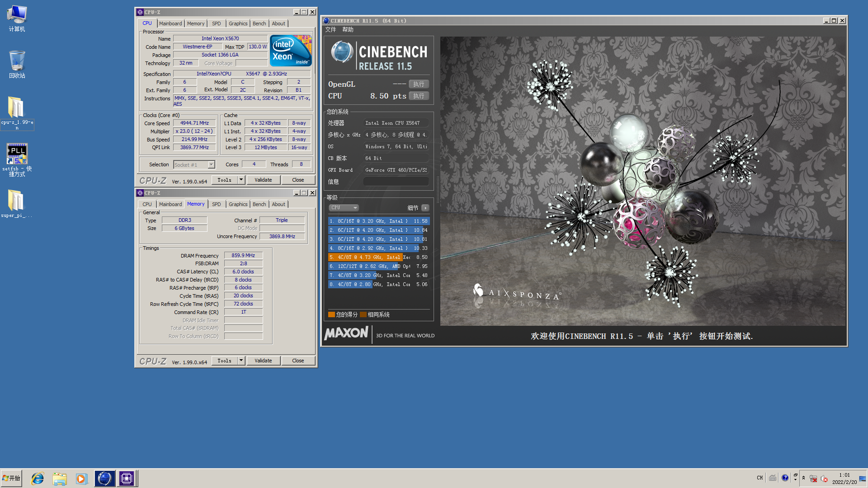Switch to Memory tab in upper CPU-Z window
Viewport: 868px width, 488px height.
(196, 23)
